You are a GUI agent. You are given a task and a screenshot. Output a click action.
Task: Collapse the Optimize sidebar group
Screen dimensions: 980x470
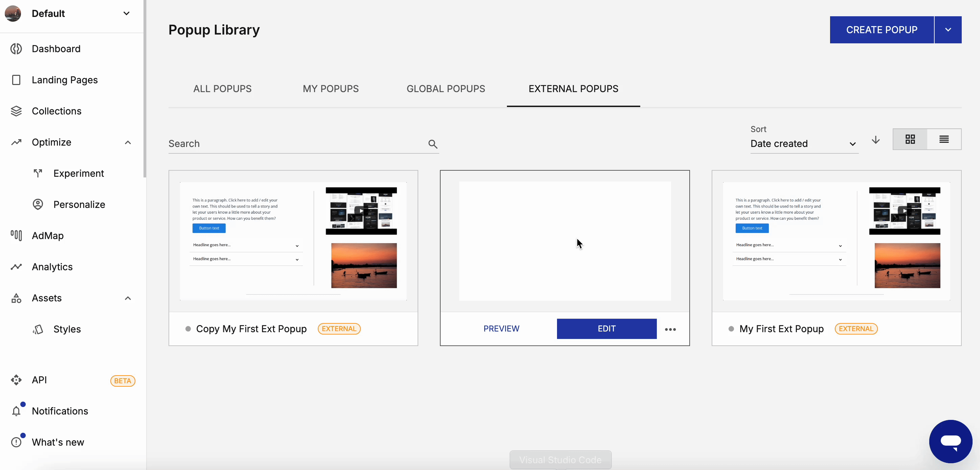[128, 142]
